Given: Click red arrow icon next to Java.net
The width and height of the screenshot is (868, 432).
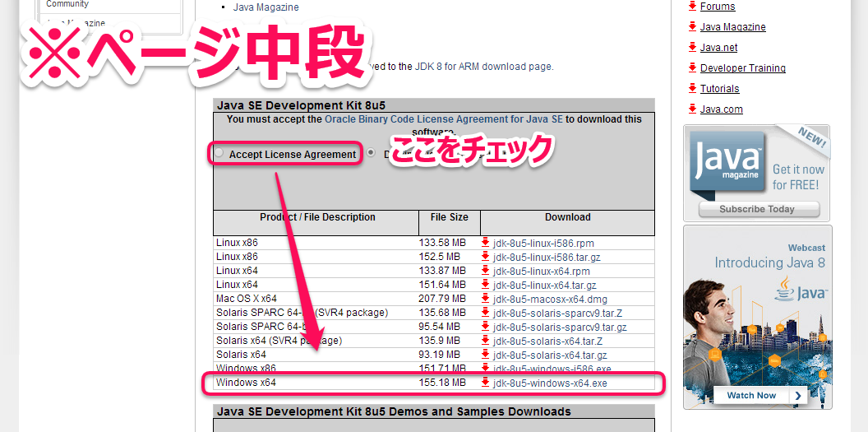Looking at the screenshot, I should [x=692, y=47].
